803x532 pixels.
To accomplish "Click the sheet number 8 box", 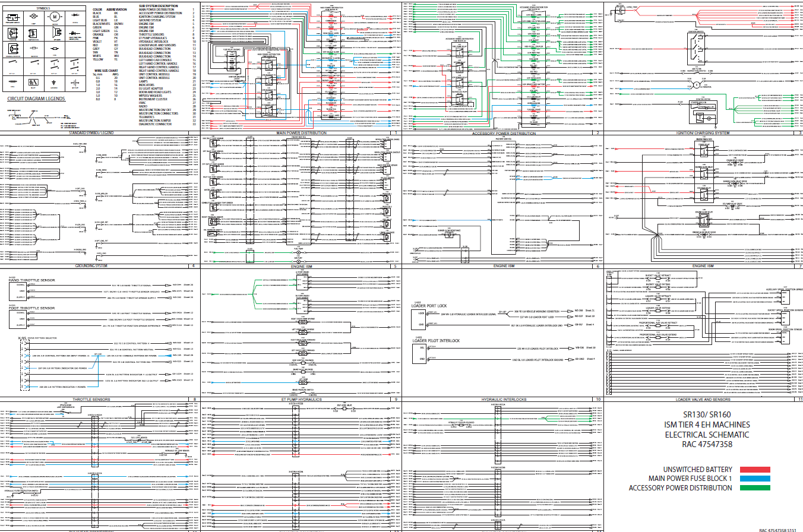I will 194,400.
